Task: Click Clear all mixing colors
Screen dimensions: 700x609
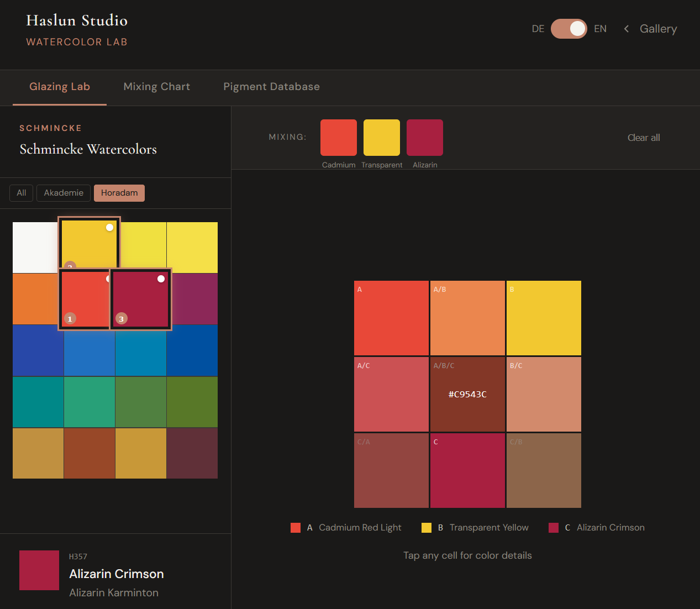Action: tap(643, 138)
